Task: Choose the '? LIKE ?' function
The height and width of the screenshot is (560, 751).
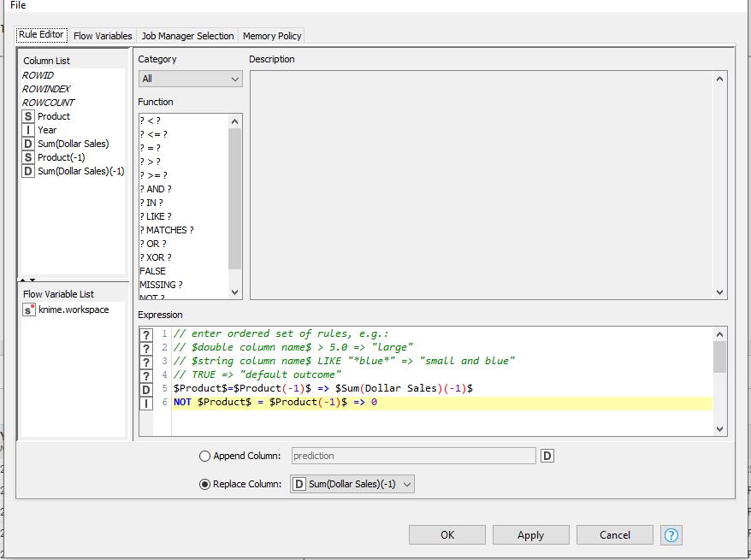Action: point(156,216)
